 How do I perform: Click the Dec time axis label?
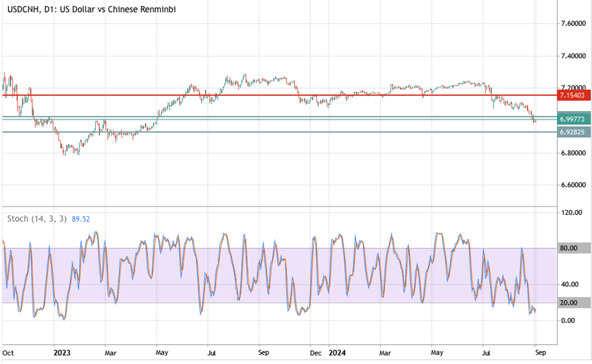(x=316, y=353)
